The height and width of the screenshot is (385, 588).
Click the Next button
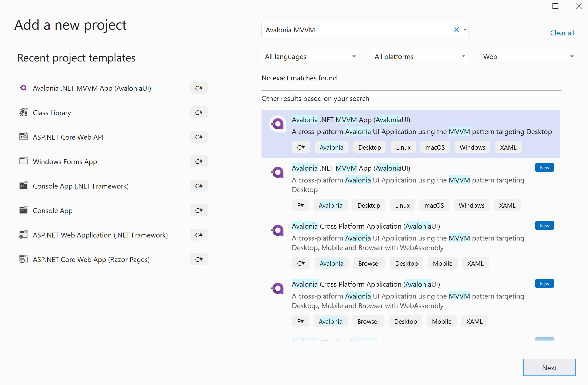tap(549, 368)
